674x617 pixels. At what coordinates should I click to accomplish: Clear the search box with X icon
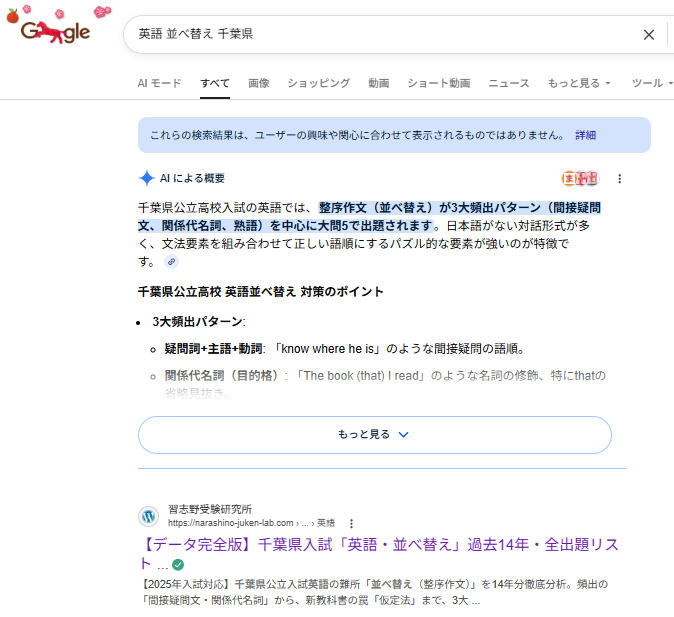tap(648, 35)
